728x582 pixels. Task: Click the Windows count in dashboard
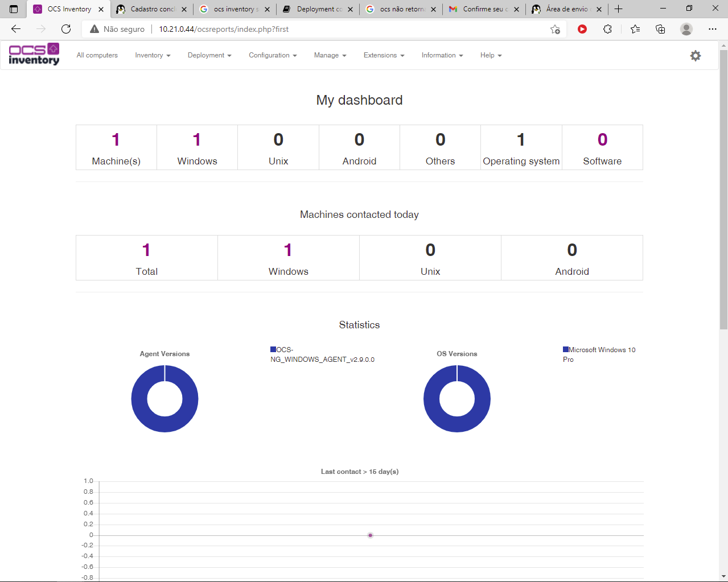tap(197, 140)
